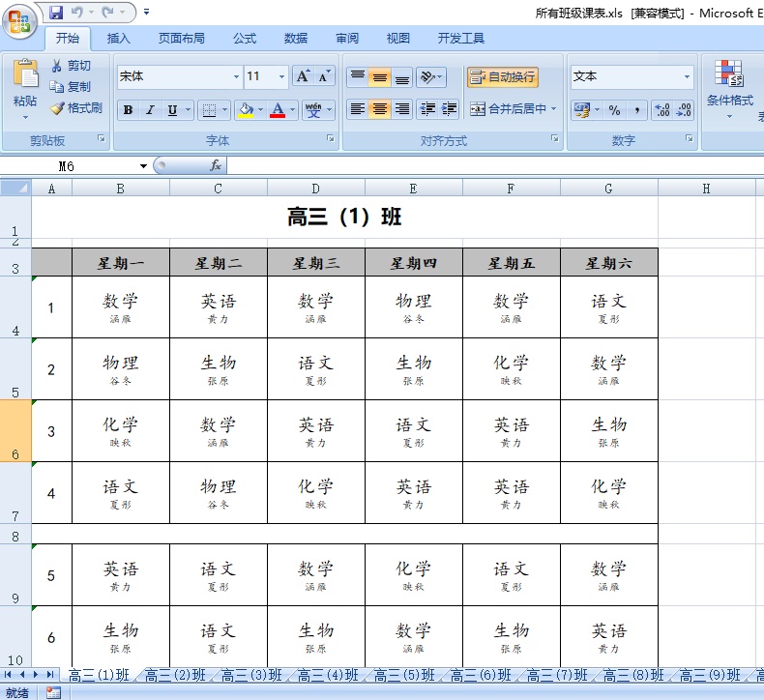Open the 高三(5)班 sheet tab
The width and height of the screenshot is (764, 700).
(x=404, y=675)
